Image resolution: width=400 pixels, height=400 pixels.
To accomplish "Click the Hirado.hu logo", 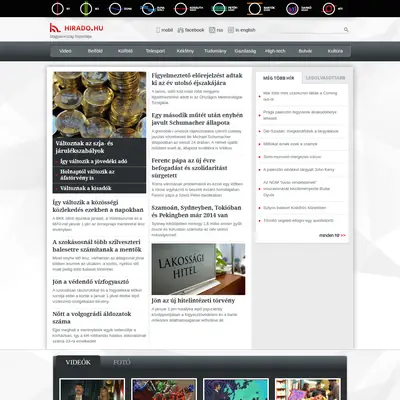I will pyautogui.click(x=76, y=28).
